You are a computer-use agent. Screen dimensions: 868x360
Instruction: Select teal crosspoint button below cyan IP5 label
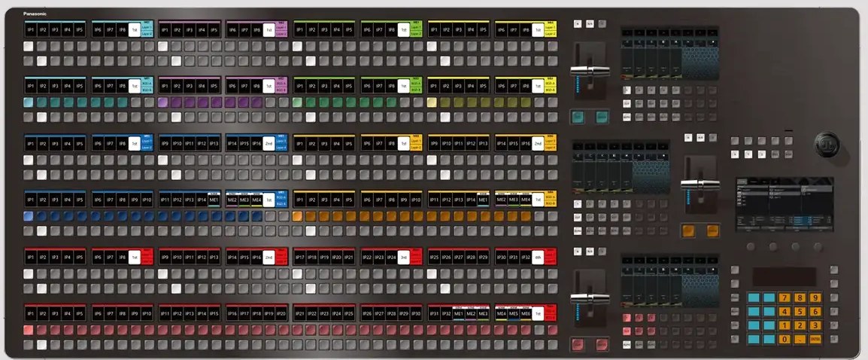click(x=82, y=102)
